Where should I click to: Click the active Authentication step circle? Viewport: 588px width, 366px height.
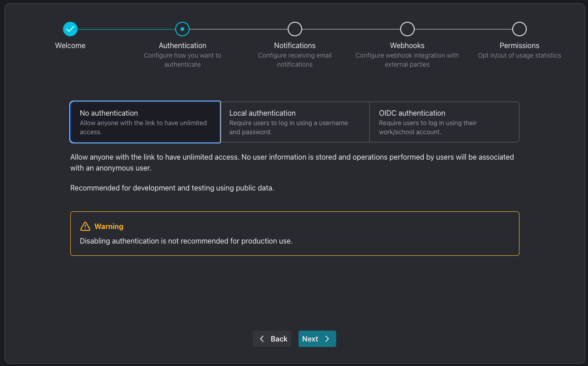pyautogui.click(x=182, y=29)
